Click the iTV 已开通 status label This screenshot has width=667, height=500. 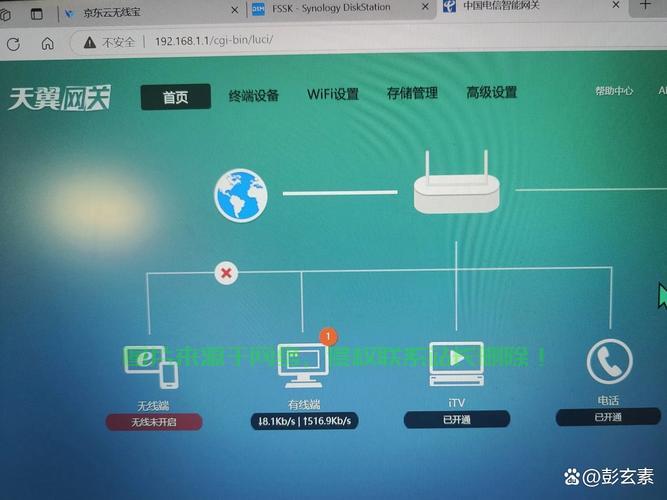point(457,420)
